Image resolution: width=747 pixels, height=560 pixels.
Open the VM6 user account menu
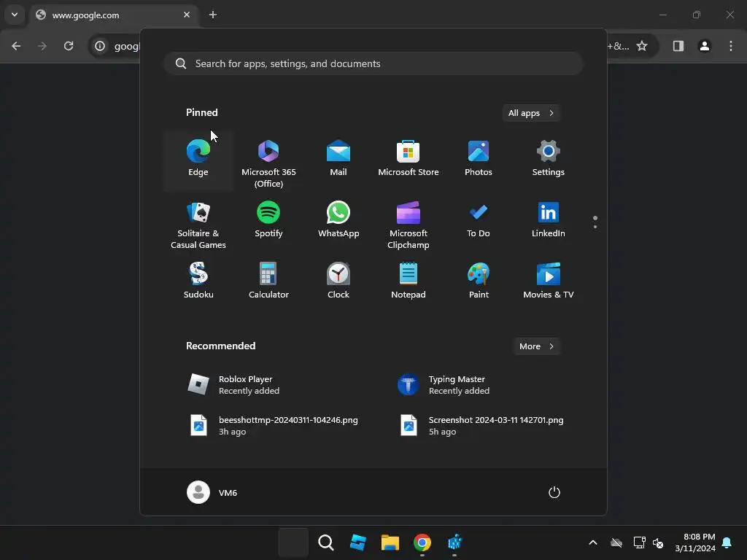(212, 492)
